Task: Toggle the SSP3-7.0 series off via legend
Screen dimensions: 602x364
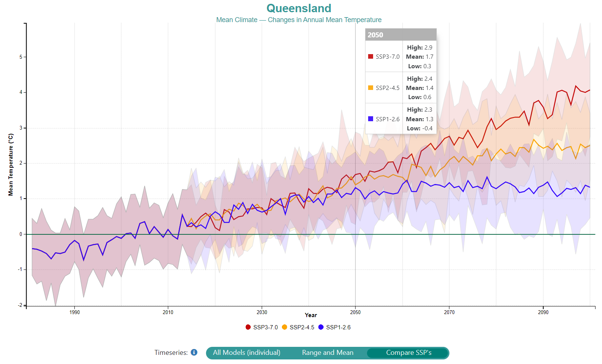Action: tap(247, 327)
